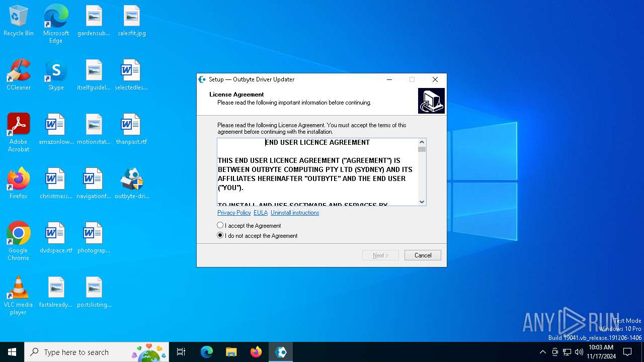Select the photograp Word document
644x362 pixels.
(94, 238)
